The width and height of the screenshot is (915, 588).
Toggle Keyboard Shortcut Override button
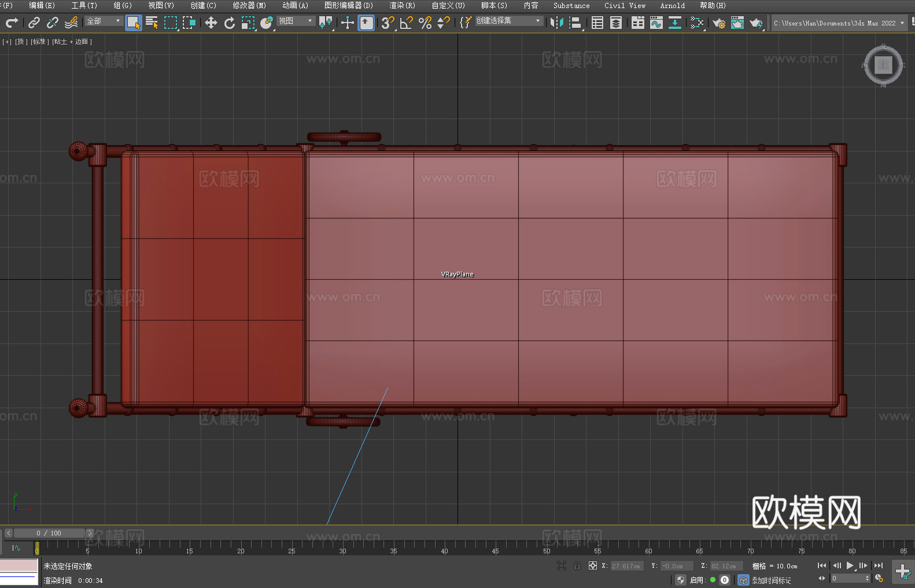pyautogui.click(x=366, y=23)
